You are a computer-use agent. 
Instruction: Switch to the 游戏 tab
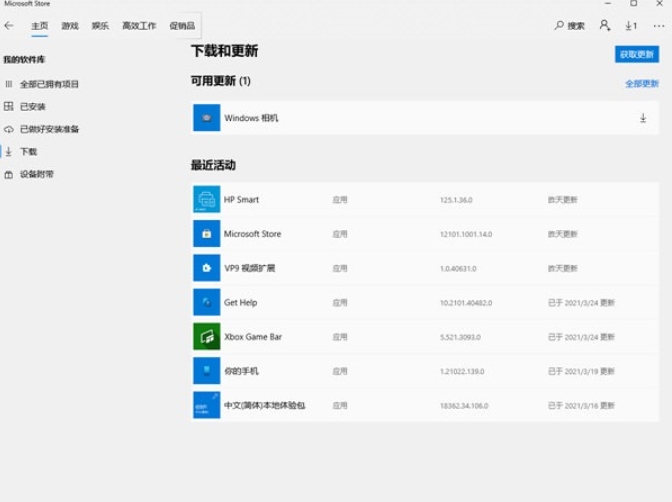(70, 26)
